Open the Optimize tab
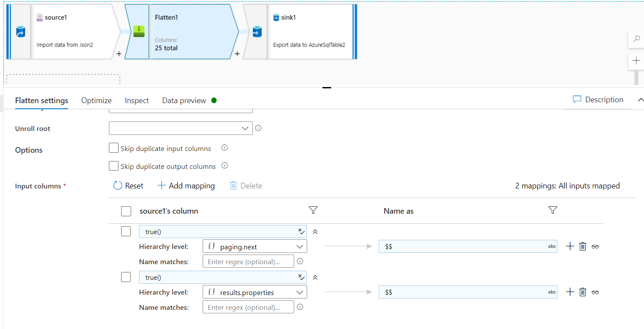 96,100
